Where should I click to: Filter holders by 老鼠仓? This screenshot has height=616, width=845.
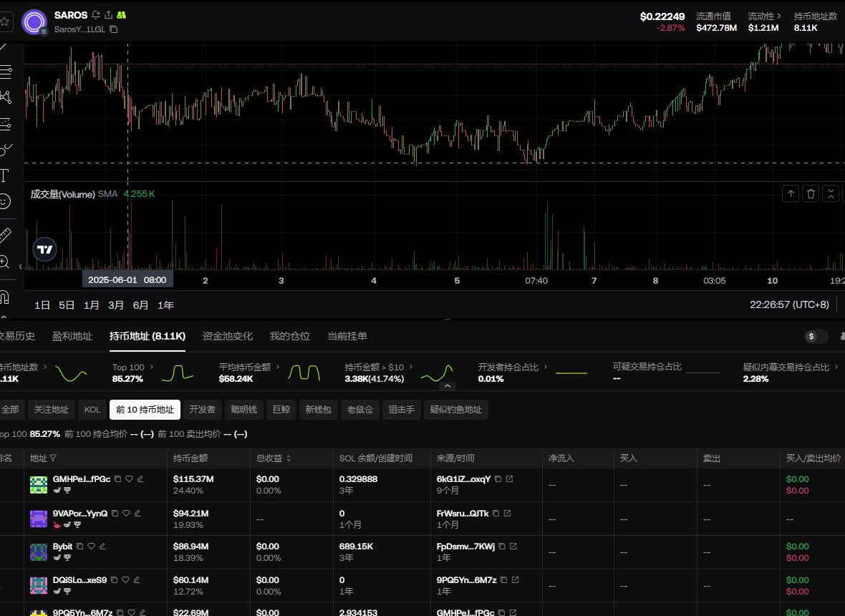click(359, 410)
